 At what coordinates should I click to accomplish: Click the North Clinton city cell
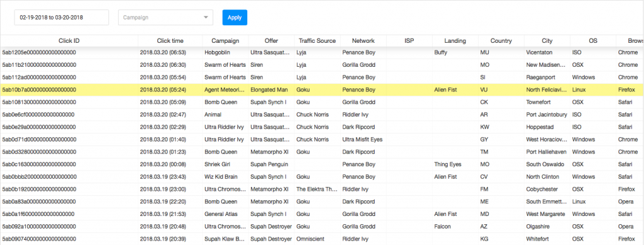pos(543,177)
